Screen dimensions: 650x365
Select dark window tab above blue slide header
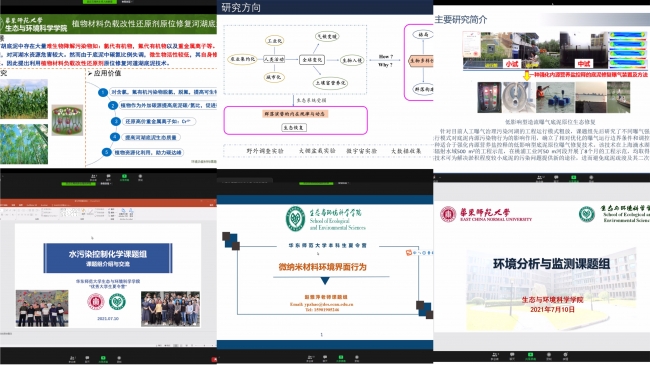tap(245, 180)
